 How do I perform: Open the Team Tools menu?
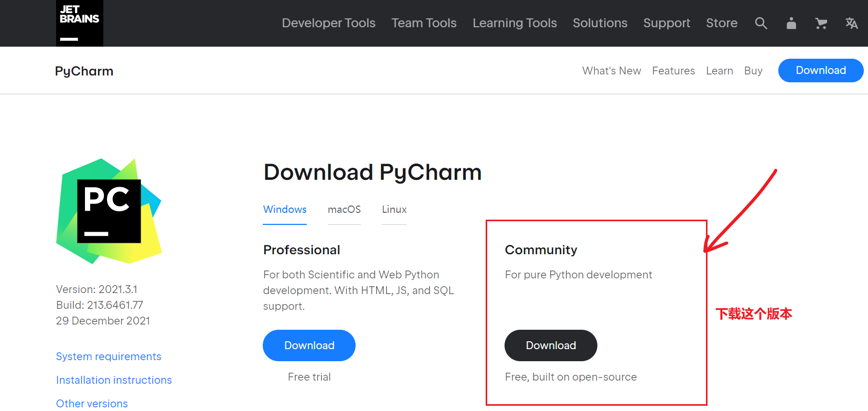tap(424, 23)
